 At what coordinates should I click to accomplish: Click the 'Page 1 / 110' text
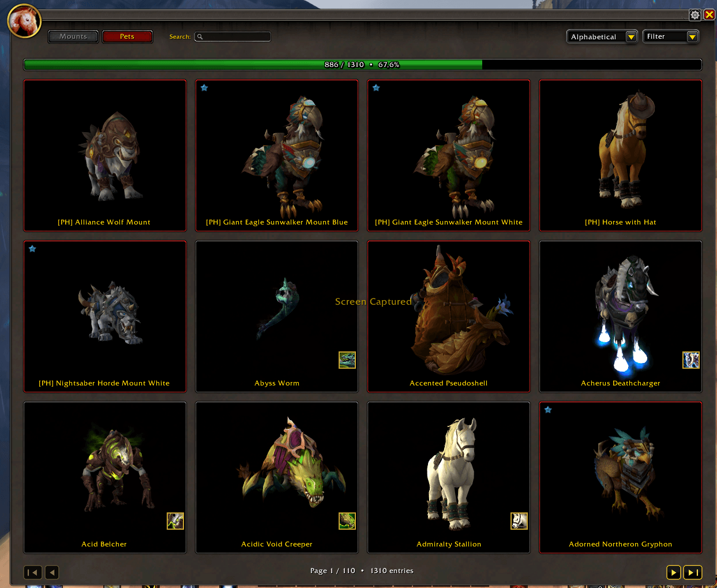coord(333,571)
